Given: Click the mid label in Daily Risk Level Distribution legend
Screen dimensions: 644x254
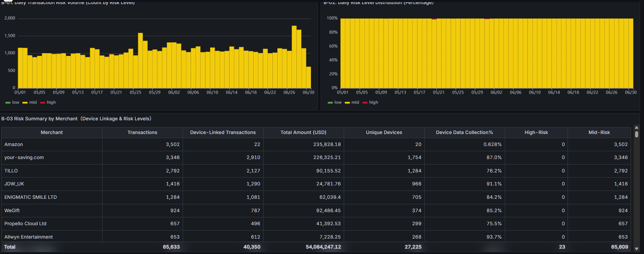Looking at the screenshot, I should coord(355,102).
